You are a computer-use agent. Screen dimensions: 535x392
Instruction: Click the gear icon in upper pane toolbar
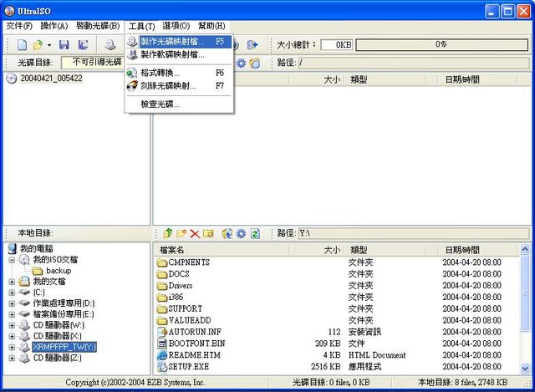(x=241, y=64)
